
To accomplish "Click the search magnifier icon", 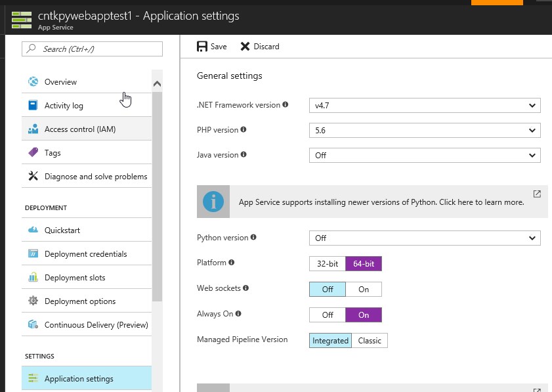I will (32, 49).
